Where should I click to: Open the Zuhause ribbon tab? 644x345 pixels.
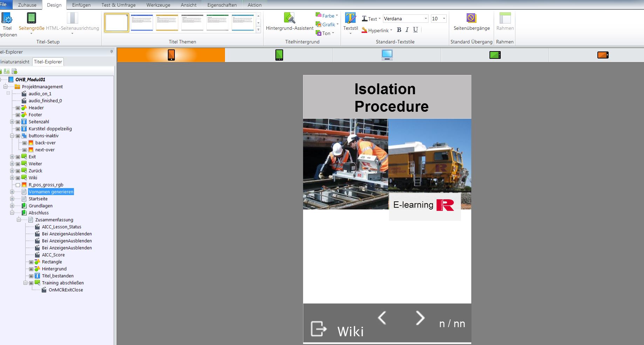27,5
